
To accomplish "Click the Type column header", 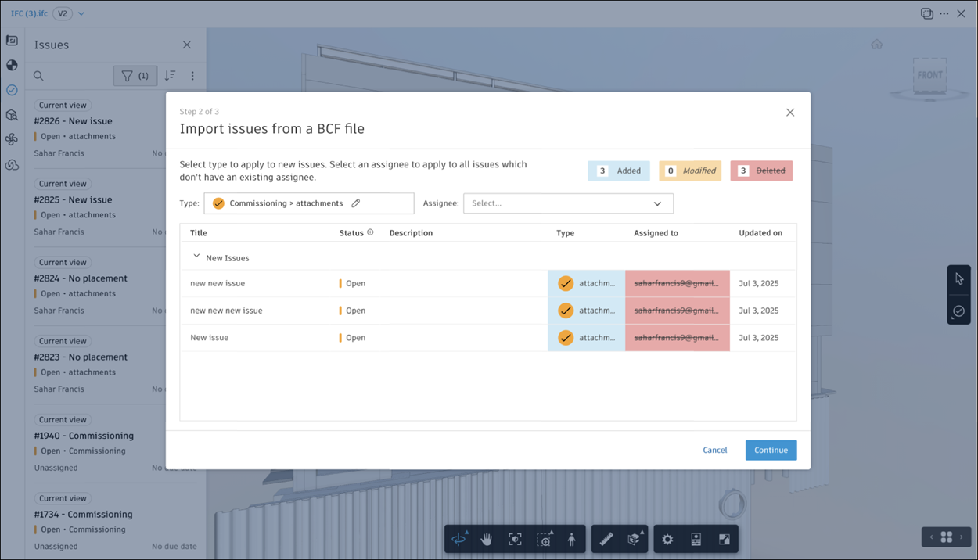I will (x=565, y=233).
